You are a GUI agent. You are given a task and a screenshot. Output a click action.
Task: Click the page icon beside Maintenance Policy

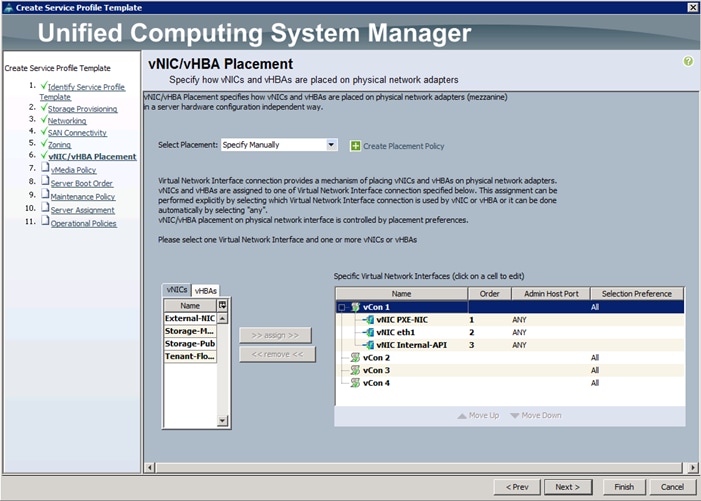click(45, 194)
